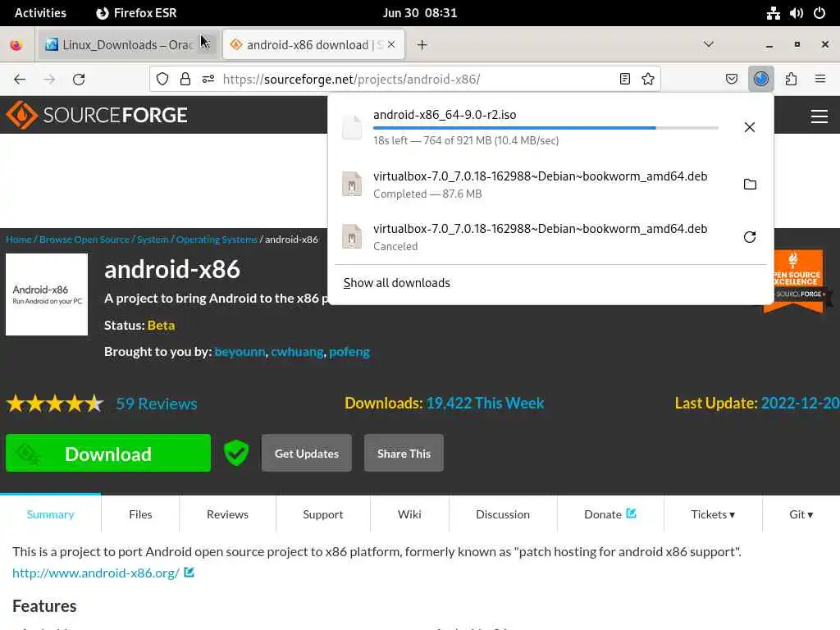The width and height of the screenshot is (840, 630).
Task: Open a new browser tab
Action: (422, 45)
